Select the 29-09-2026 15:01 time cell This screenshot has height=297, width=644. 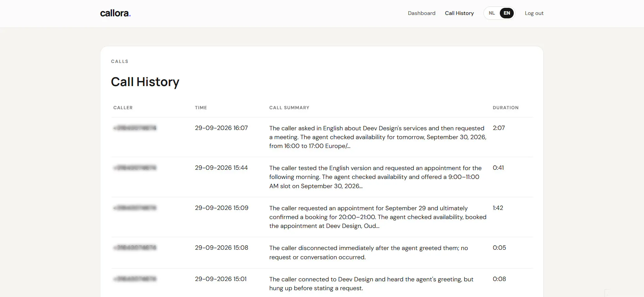221,279
